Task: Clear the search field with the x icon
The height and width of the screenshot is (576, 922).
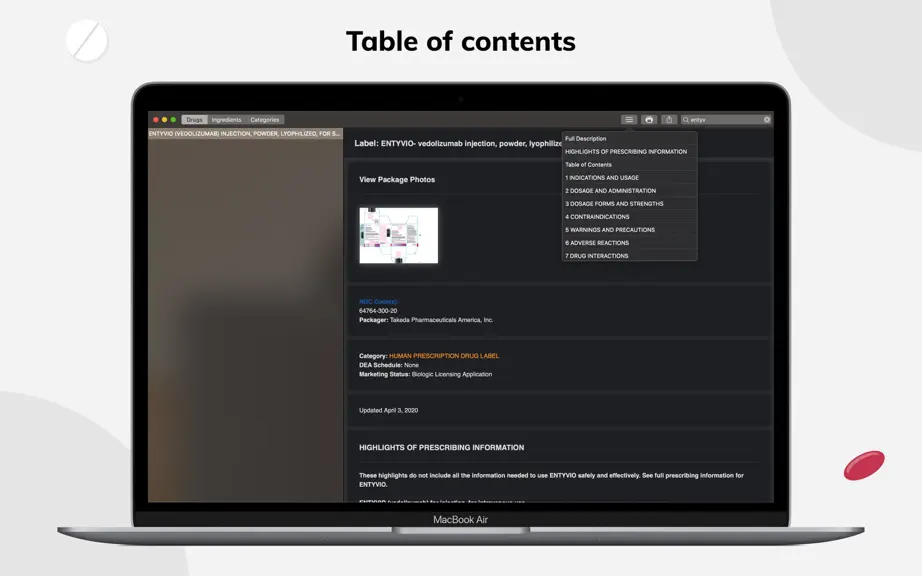Action: (767, 119)
